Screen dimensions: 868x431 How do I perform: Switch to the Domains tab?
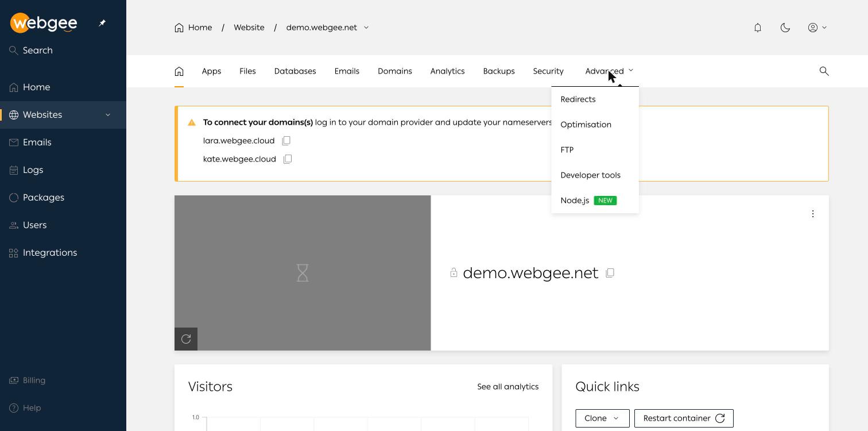395,71
